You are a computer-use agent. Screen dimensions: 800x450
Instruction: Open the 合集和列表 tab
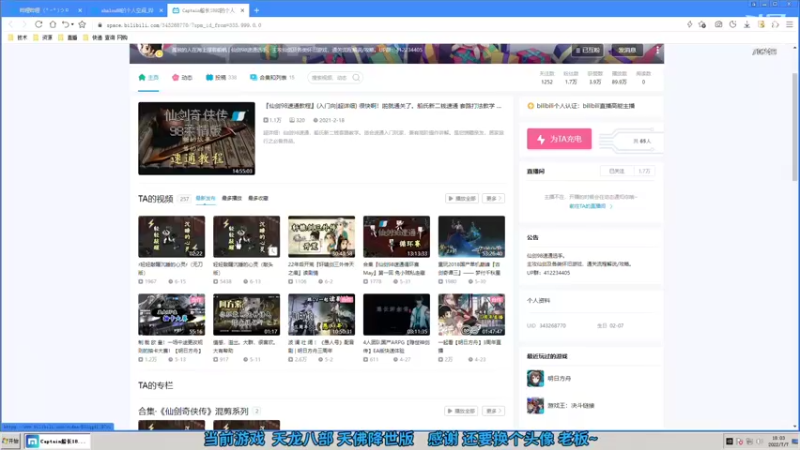click(272, 78)
